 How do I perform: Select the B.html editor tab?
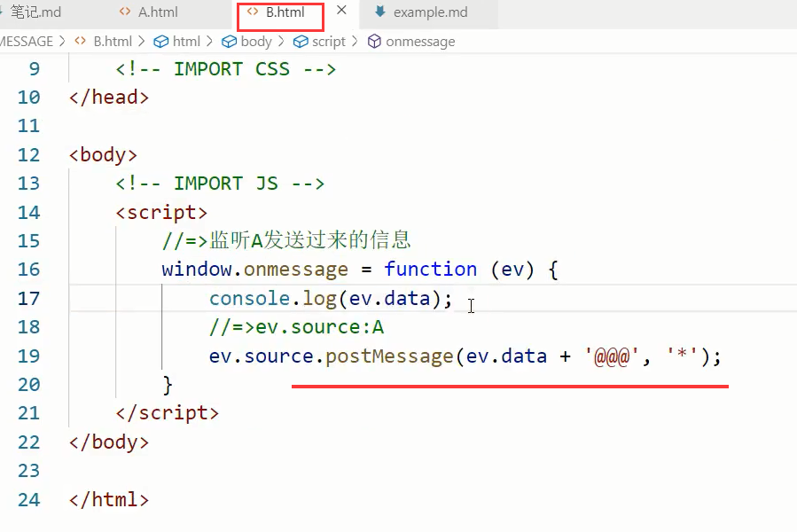tap(285, 12)
